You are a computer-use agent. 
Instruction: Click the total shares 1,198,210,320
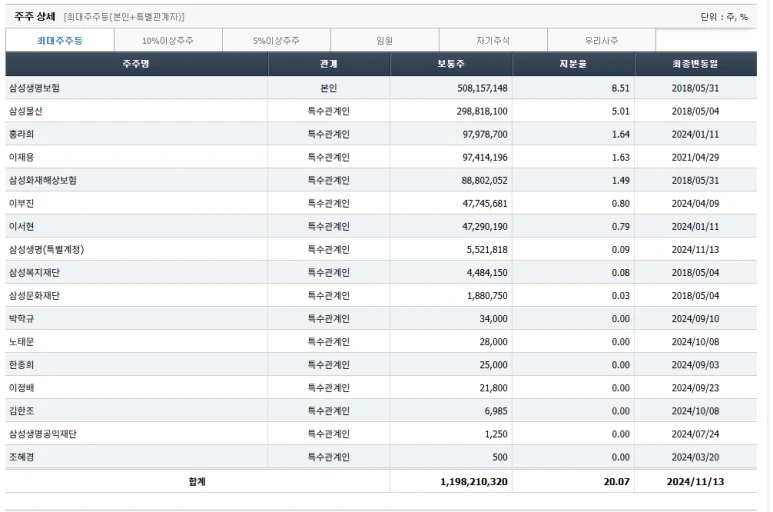point(474,481)
